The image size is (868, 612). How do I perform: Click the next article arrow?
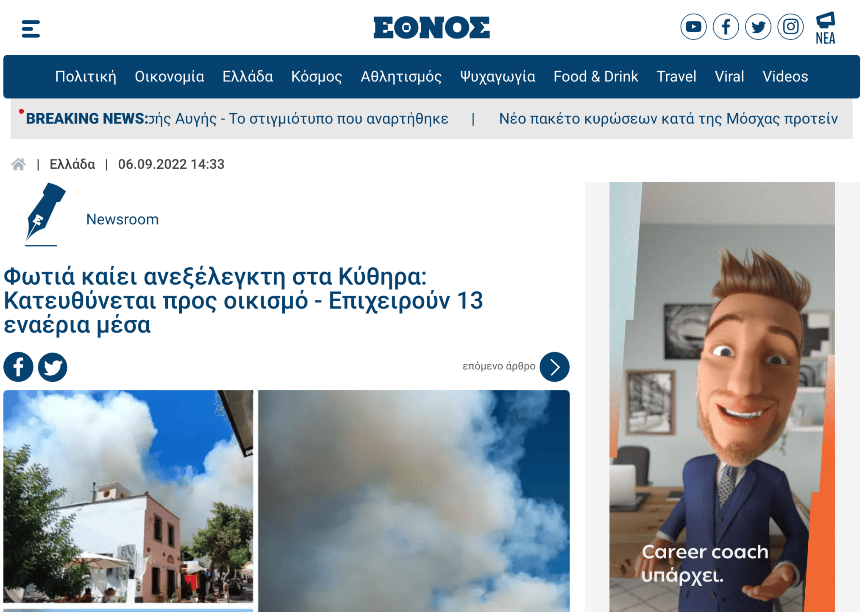(x=554, y=366)
